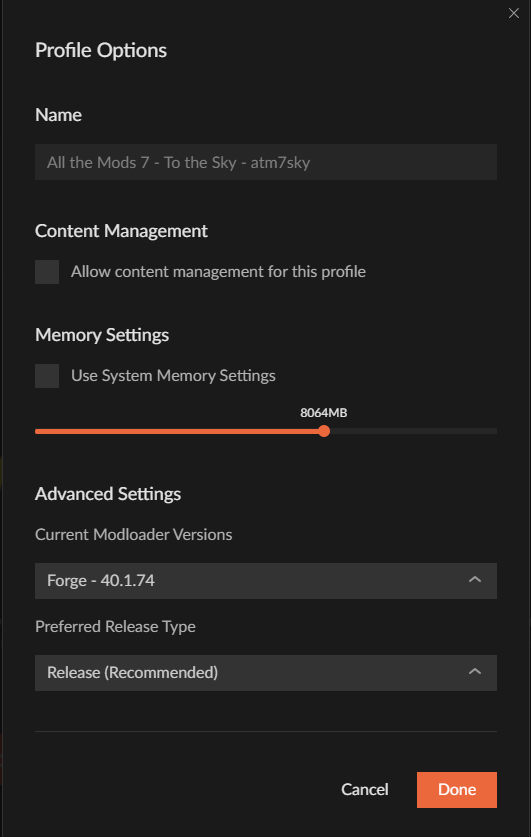Click the Preferred Release Type label
Viewport: 531px width, 837px height.
[x=115, y=626]
